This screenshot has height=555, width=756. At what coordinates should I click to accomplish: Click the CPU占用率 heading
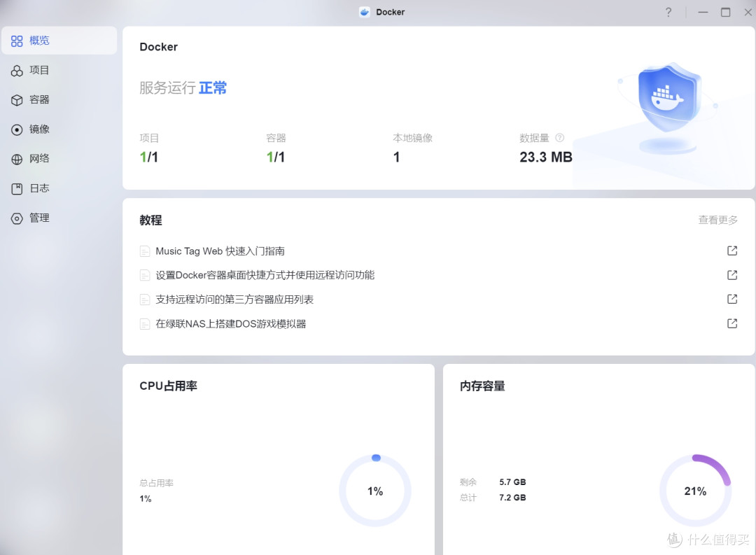(x=168, y=386)
